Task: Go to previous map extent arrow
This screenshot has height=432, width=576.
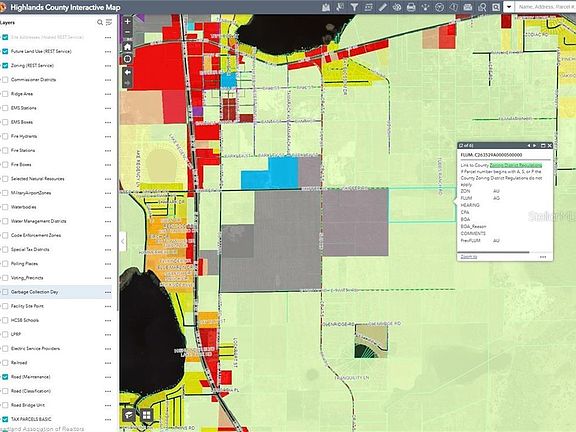Action: [x=127, y=72]
